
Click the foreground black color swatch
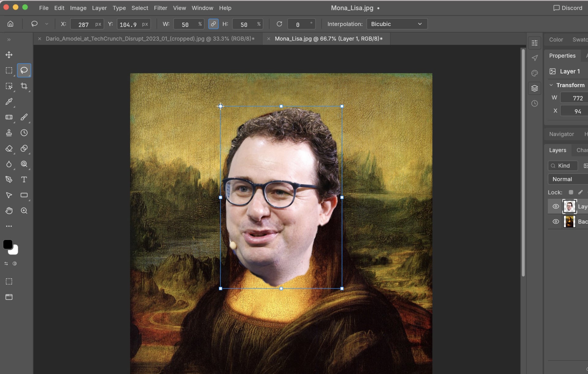(x=8, y=244)
